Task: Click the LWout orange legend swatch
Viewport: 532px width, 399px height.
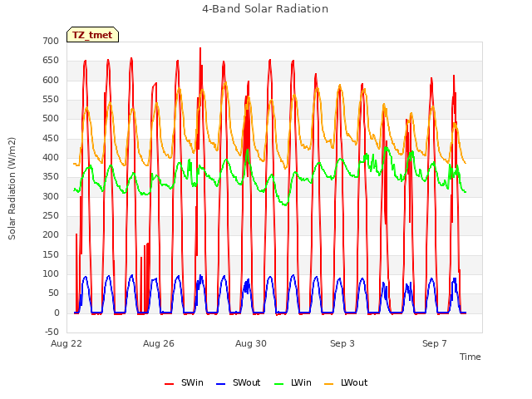Action: point(329,384)
